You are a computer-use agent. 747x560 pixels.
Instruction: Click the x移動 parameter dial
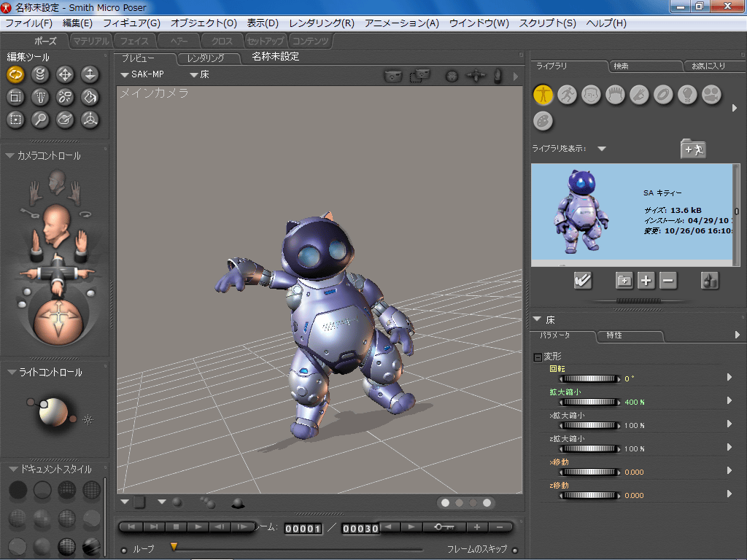589,472
